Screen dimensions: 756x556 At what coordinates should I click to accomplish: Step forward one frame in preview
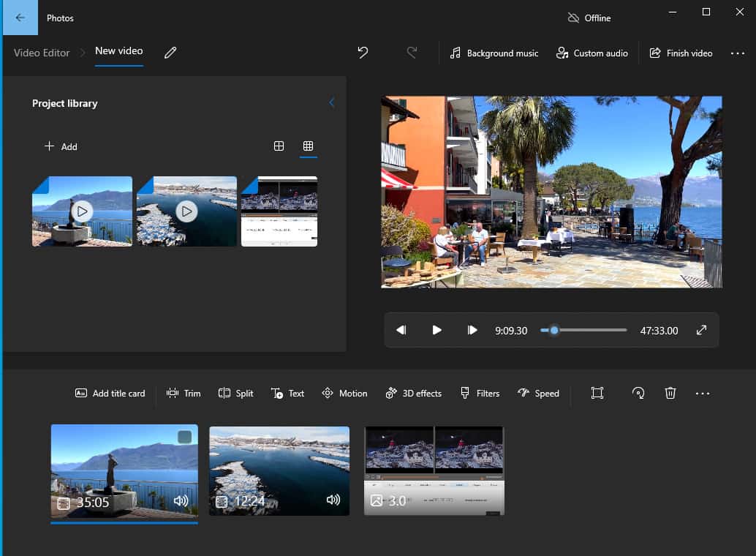coord(472,331)
